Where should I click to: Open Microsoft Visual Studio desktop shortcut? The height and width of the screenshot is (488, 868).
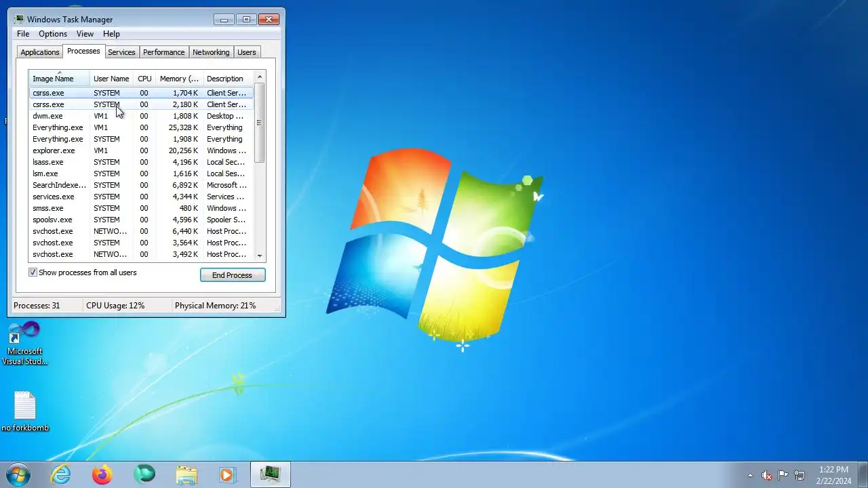(25, 344)
